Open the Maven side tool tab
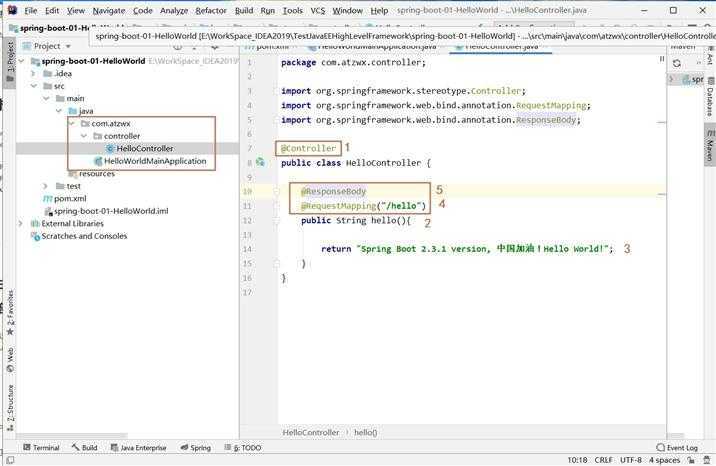Screen dimensions: 716x466 click(x=710, y=145)
